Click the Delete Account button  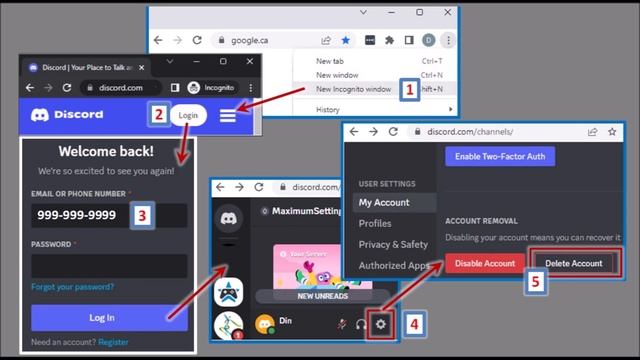573,264
